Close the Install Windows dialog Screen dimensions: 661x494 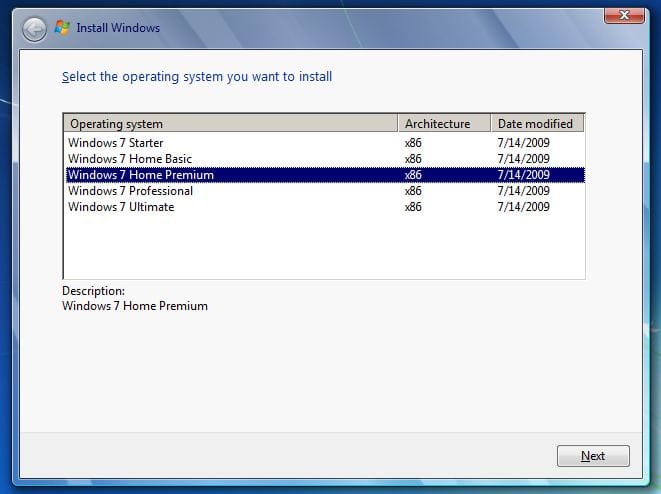click(624, 16)
